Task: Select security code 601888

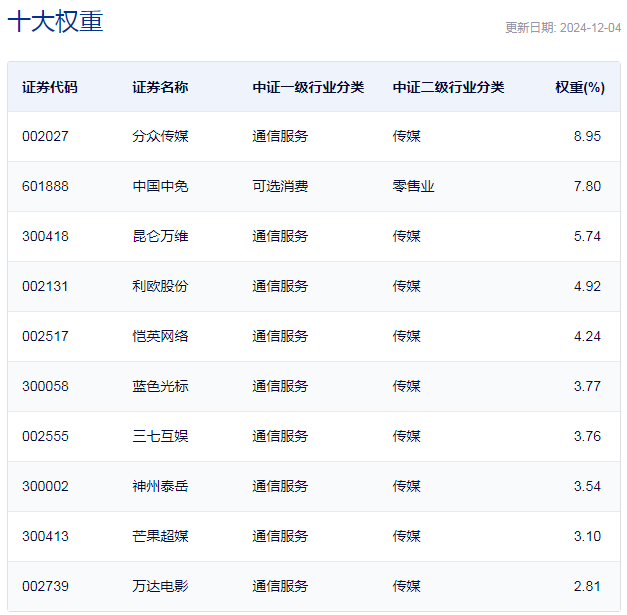Action: tap(45, 186)
